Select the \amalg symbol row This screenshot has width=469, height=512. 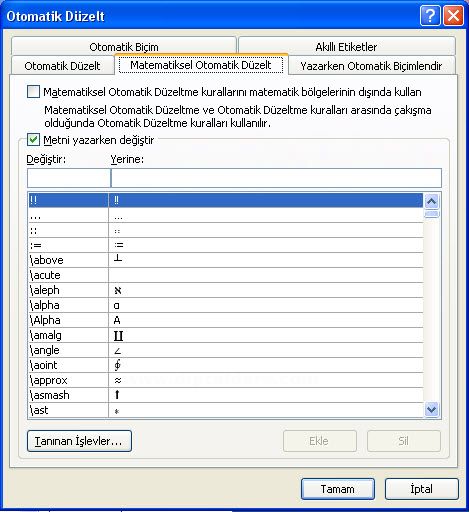tap(226, 335)
